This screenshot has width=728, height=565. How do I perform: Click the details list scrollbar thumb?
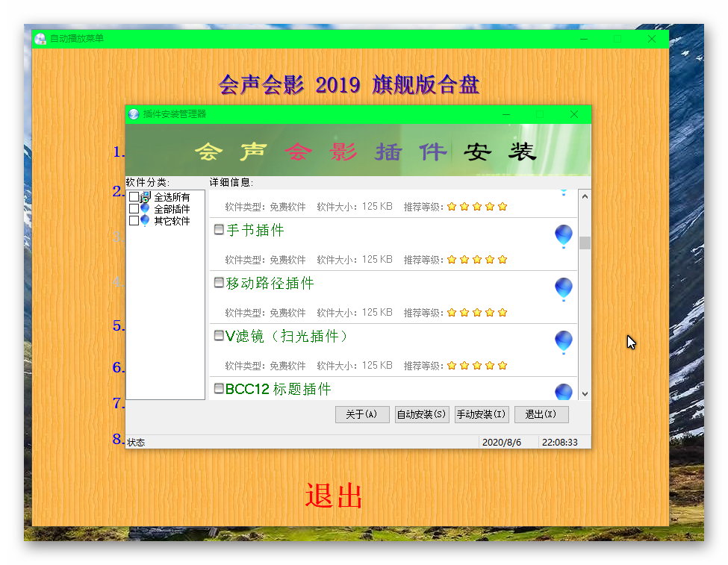tap(585, 243)
